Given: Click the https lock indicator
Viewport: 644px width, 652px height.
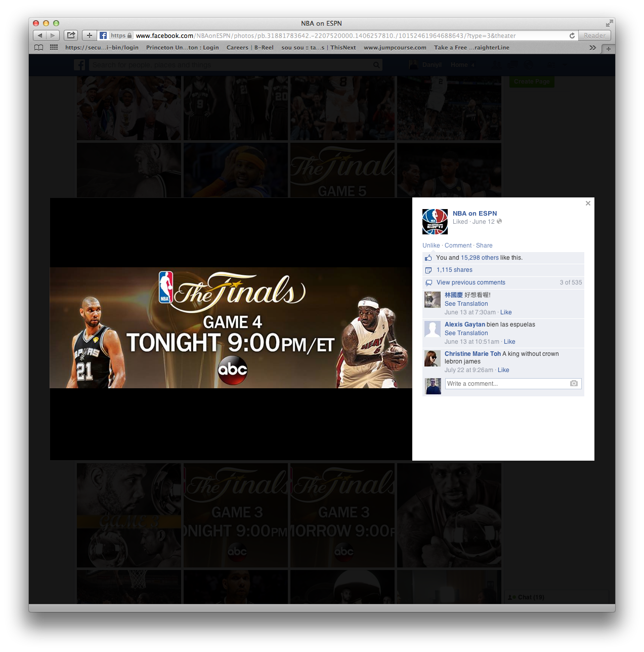Looking at the screenshot, I should point(121,35).
